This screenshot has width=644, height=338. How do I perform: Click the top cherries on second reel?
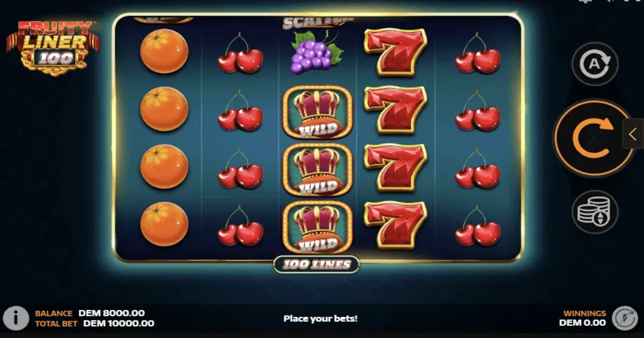pyautogui.click(x=240, y=53)
